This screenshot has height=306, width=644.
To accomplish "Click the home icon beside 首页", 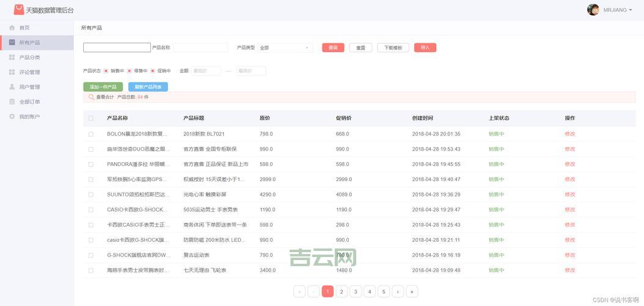I will 12,28.
